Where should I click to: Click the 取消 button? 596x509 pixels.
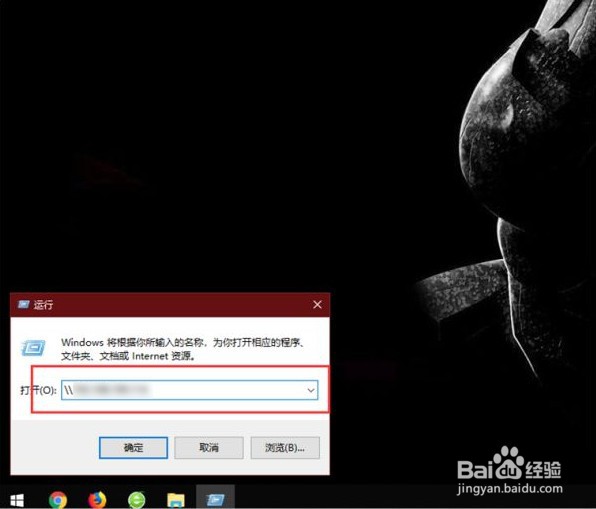[x=209, y=447]
